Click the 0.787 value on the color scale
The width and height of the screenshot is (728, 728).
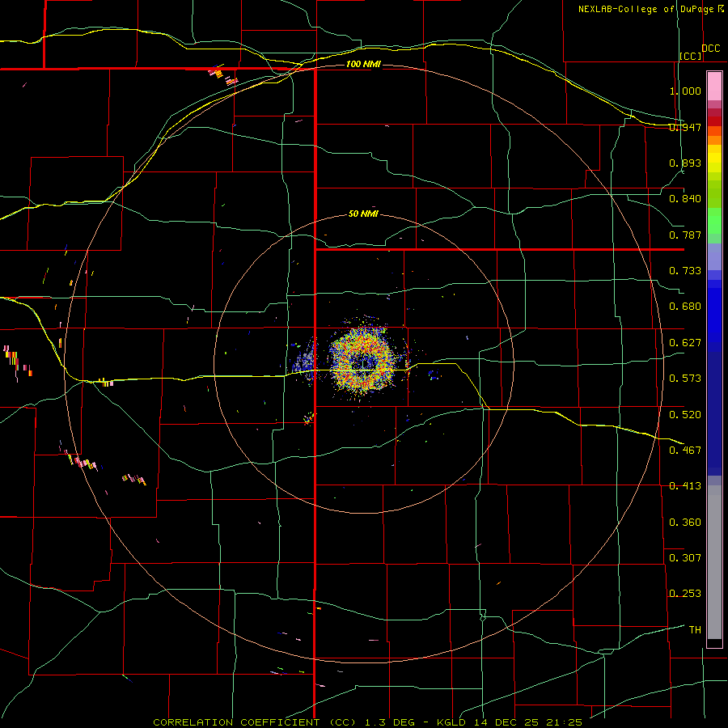[685, 235]
